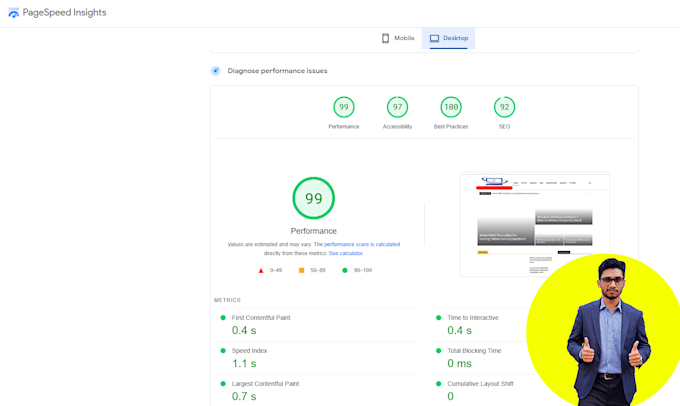
Task: Click the 0.7 s Largest Contentful Paint value
Action: click(x=244, y=396)
